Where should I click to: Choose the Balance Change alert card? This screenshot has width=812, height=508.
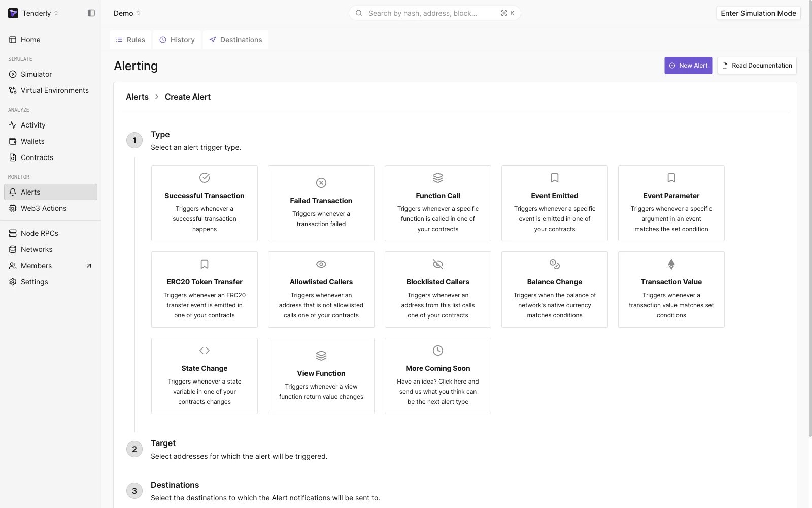pyautogui.click(x=555, y=290)
